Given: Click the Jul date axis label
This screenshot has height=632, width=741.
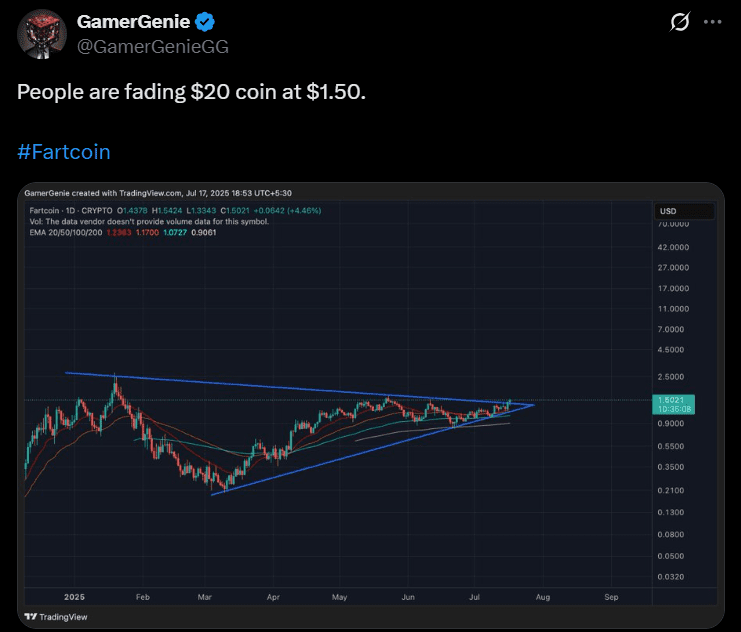Looking at the screenshot, I should click(x=474, y=597).
